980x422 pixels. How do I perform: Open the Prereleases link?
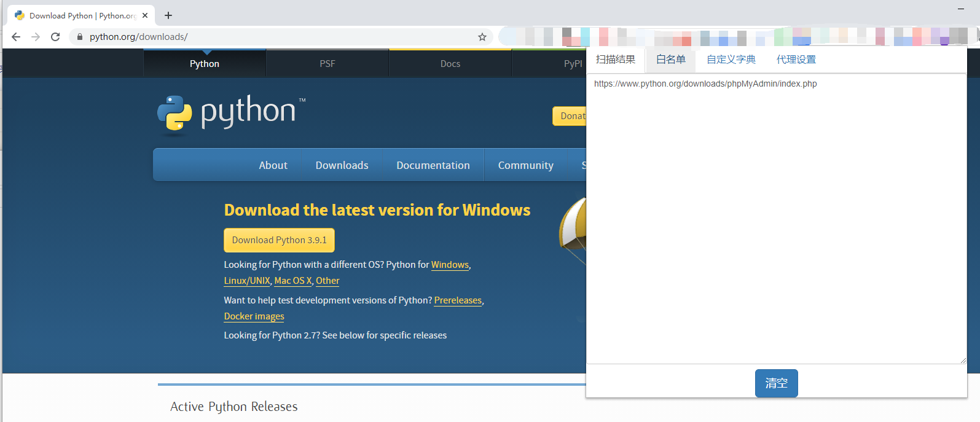[458, 300]
